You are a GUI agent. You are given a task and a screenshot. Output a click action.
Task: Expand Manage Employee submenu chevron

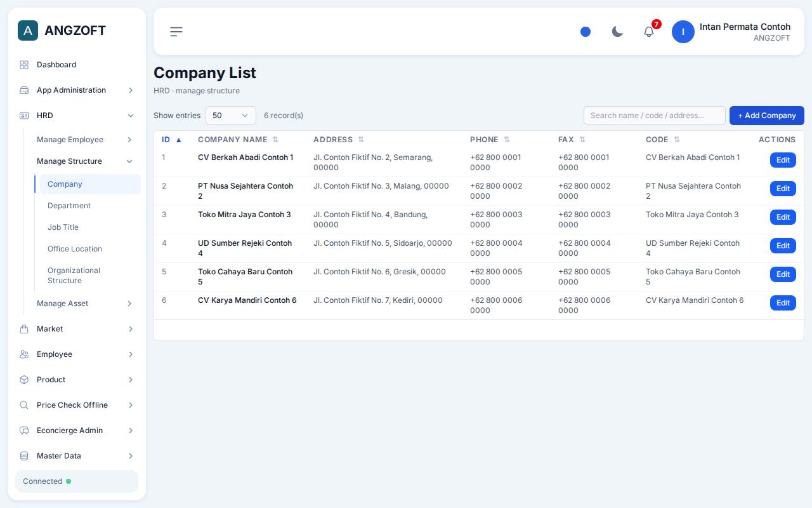(x=129, y=140)
